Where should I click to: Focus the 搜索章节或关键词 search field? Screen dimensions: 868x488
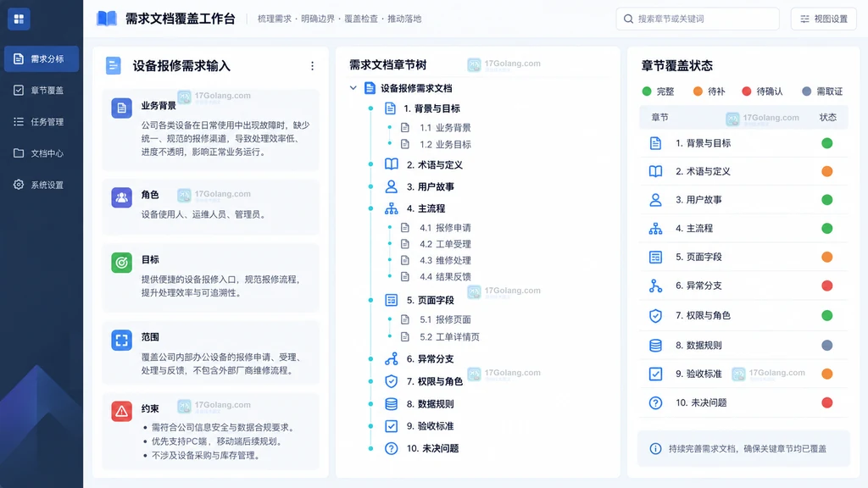(698, 19)
